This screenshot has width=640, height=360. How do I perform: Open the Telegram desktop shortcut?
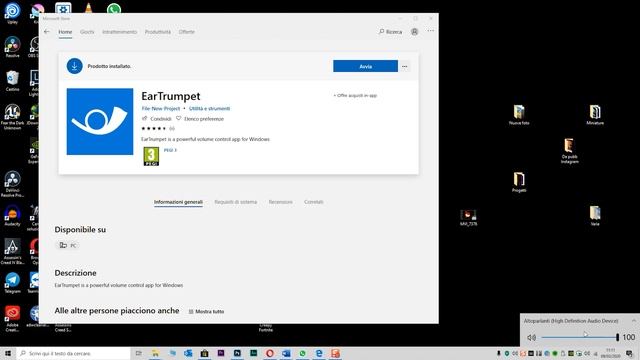pyautogui.click(x=12, y=282)
